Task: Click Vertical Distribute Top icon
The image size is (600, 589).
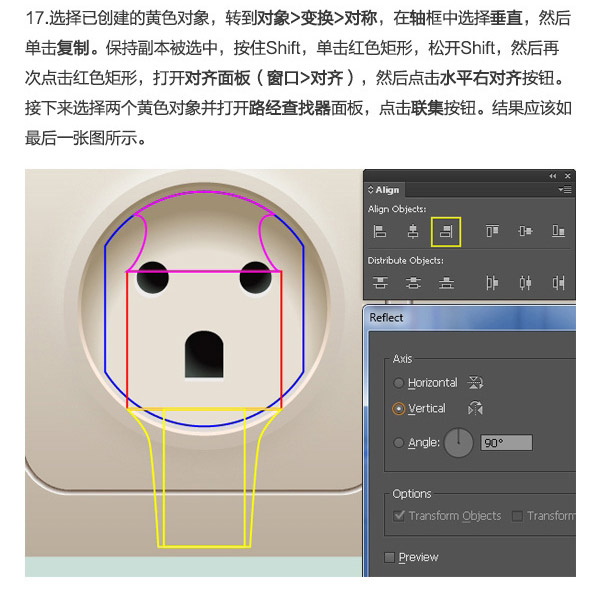Action: pyautogui.click(x=380, y=283)
